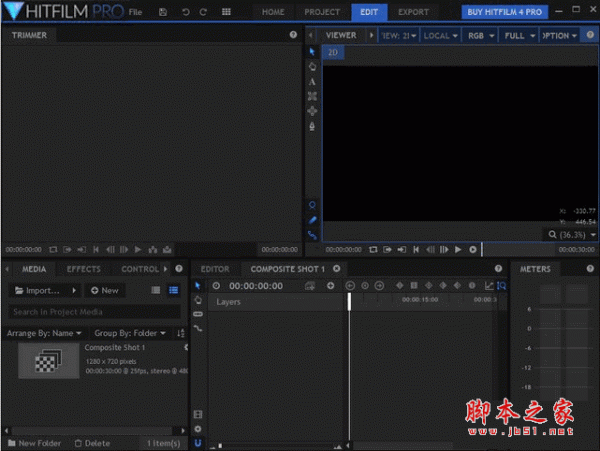The height and width of the screenshot is (451, 600).
Task: Click the microphone icon in viewer toolbar
Action: [x=312, y=126]
